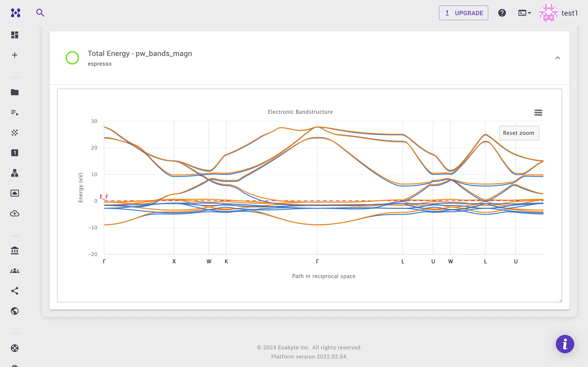
Task: Collapse the Total Energy pw_bands_magn section
Action: [557, 58]
